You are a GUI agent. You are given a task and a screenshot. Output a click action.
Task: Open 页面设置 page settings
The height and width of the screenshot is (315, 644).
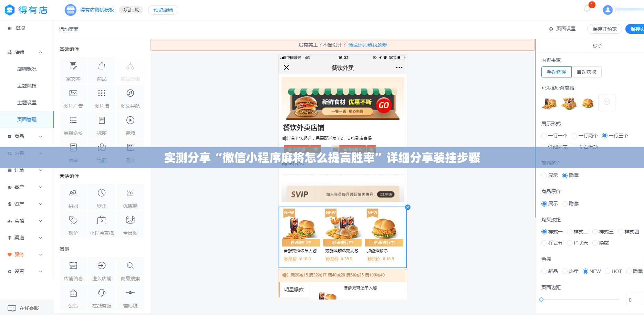(562, 29)
